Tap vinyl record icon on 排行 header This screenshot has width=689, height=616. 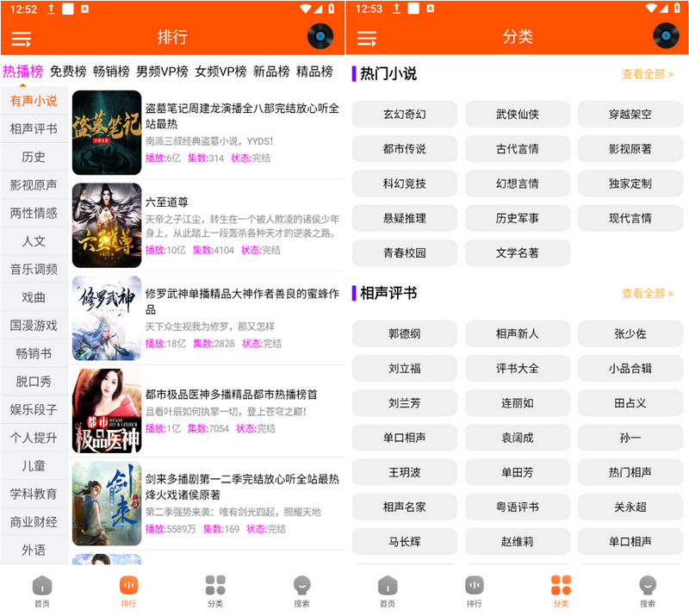pos(320,37)
